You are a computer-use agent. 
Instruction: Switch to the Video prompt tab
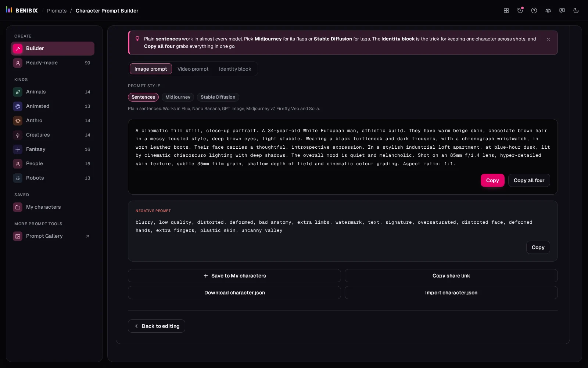193,69
